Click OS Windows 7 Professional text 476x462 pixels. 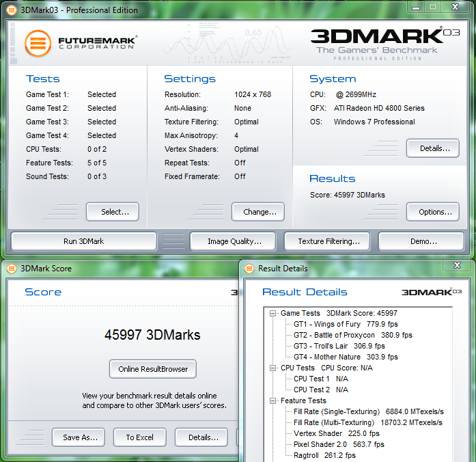[x=363, y=122]
